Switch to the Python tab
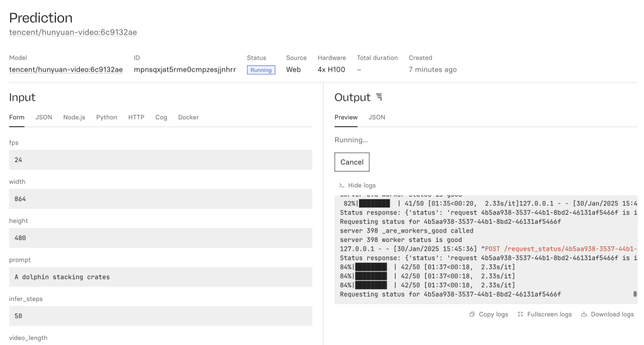 107,118
